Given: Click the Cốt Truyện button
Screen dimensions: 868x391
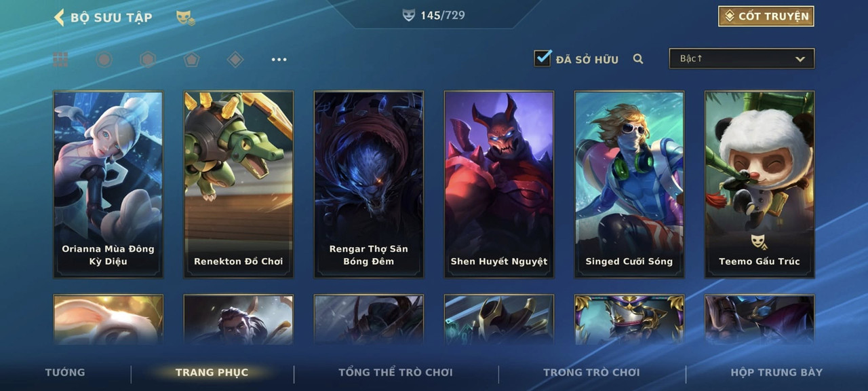Looking at the screenshot, I should [766, 16].
